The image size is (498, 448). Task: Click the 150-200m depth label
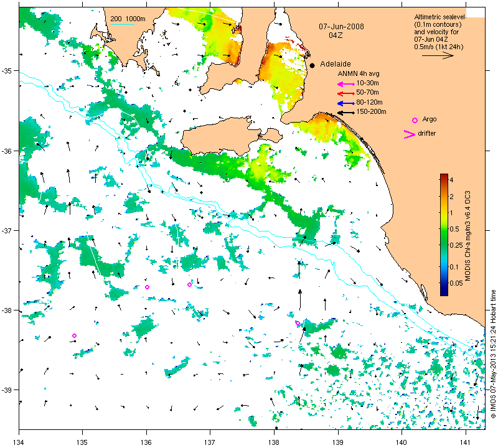click(371, 112)
